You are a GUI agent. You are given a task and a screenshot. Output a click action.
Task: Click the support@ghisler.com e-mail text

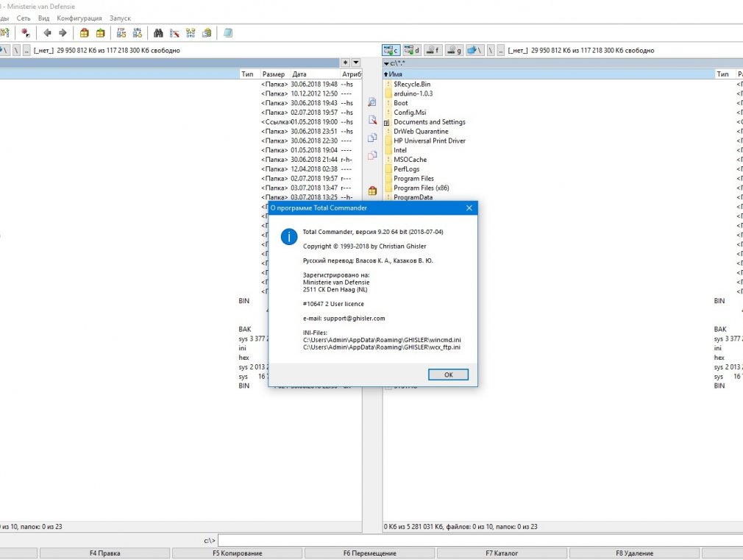point(354,318)
